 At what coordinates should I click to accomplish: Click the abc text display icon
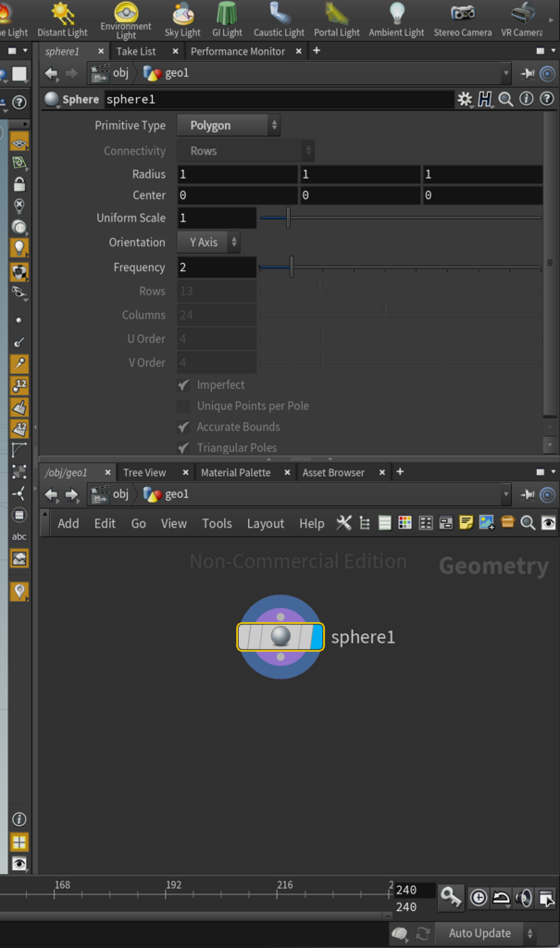click(19, 536)
